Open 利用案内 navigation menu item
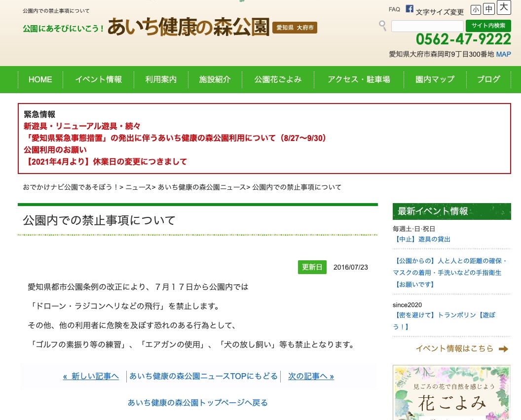 point(161,80)
